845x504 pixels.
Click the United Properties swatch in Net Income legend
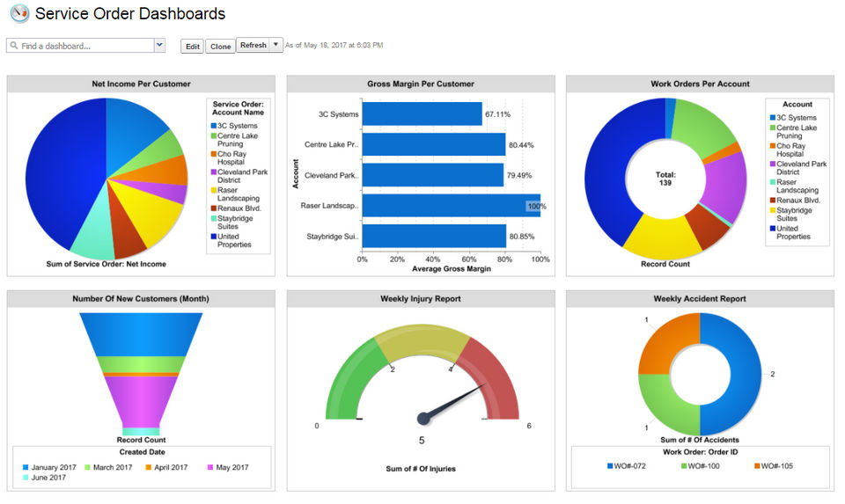click(213, 237)
